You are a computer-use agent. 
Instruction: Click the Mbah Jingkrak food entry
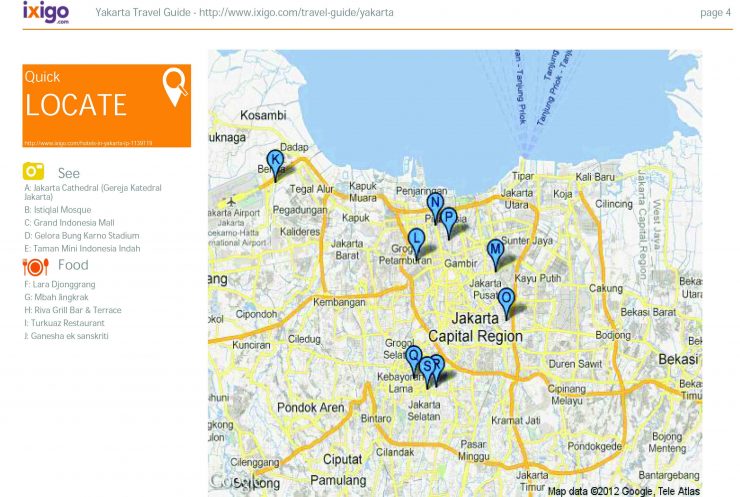click(56, 297)
